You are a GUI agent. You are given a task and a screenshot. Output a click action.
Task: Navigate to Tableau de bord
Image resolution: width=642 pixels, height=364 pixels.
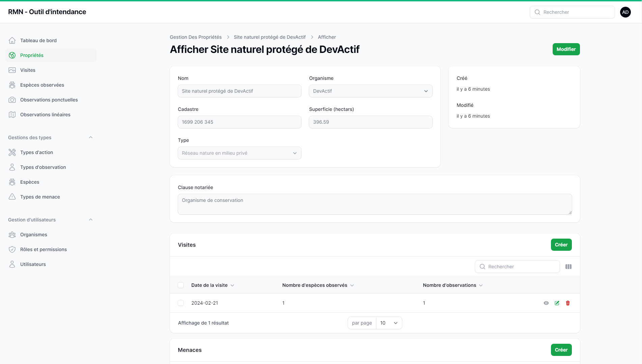[x=38, y=40]
